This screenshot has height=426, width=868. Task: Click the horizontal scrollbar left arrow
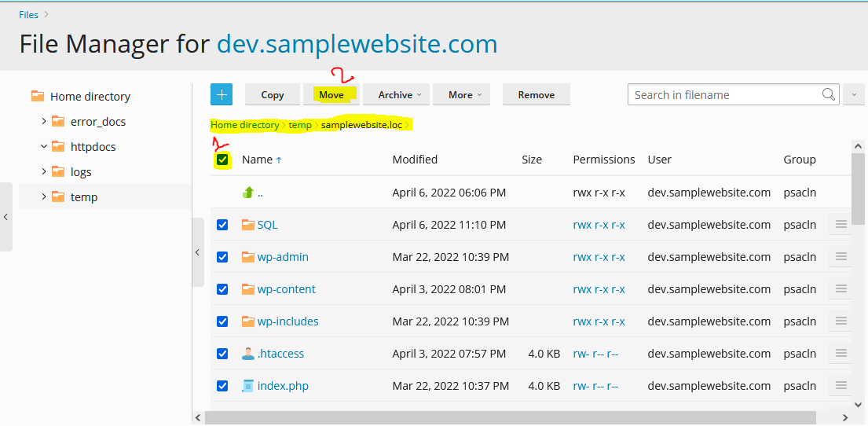(x=199, y=417)
